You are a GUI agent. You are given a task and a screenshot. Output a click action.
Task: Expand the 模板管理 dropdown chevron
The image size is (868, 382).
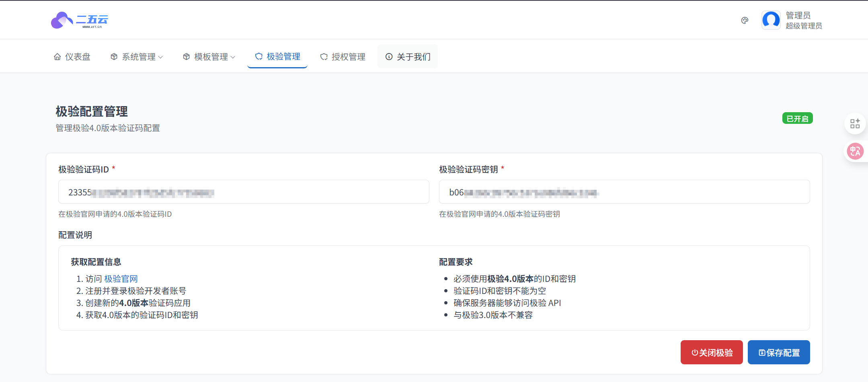pos(233,57)
